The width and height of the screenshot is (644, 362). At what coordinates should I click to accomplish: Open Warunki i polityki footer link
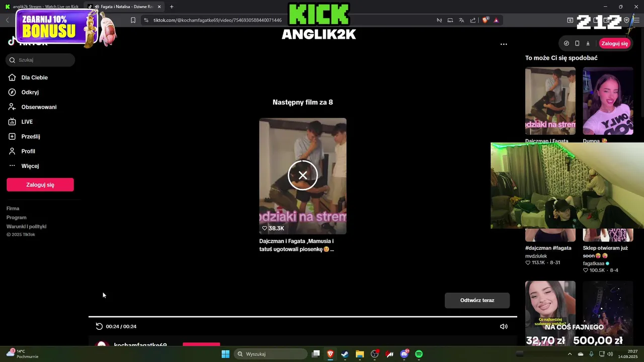27,226
